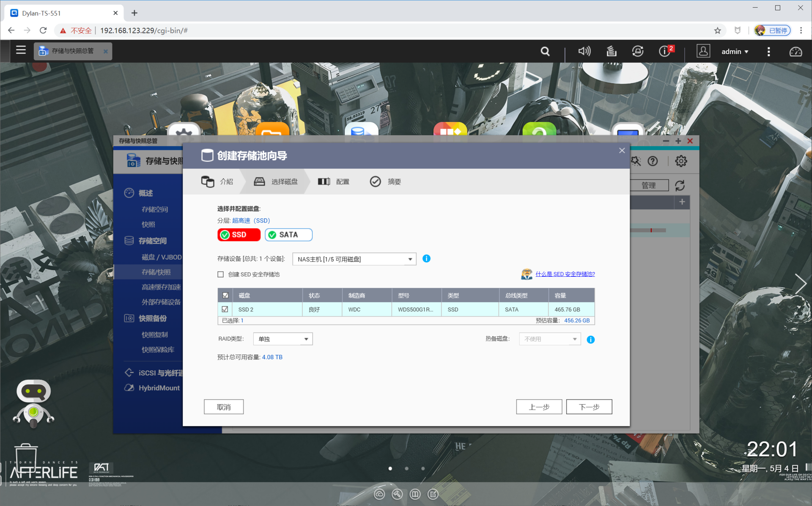This screenshot has width=812, height=506.
Task: Toggle the select-all disks header checkbox
Action: click(x=225, y=295)
